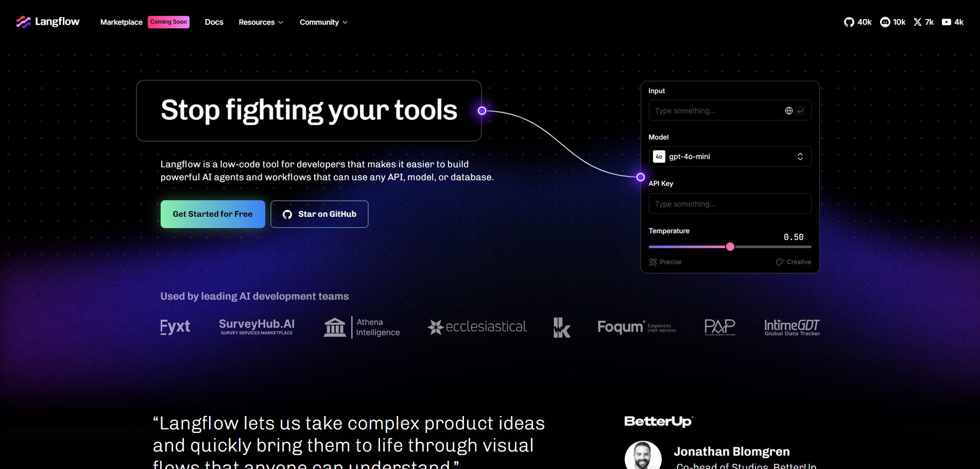
Task: Click the WK monogram logo
Action: coord(562,327)
